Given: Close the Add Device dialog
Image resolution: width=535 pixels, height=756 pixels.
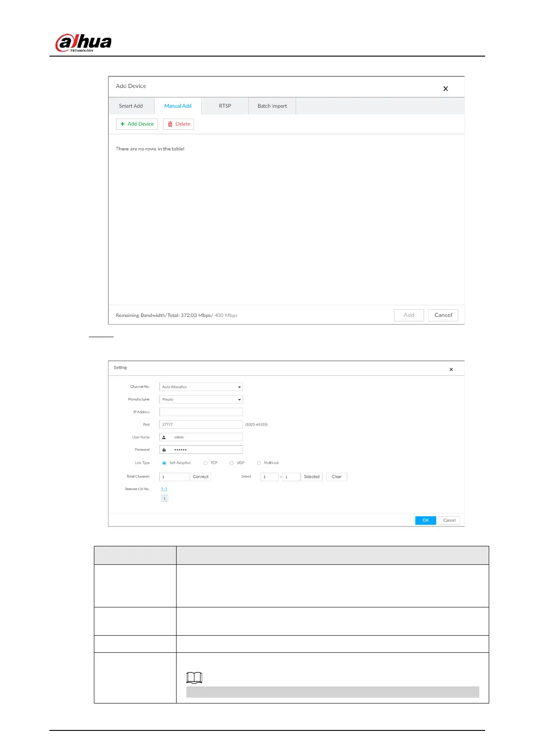Looking at the screenshot, I should point(445,89).
